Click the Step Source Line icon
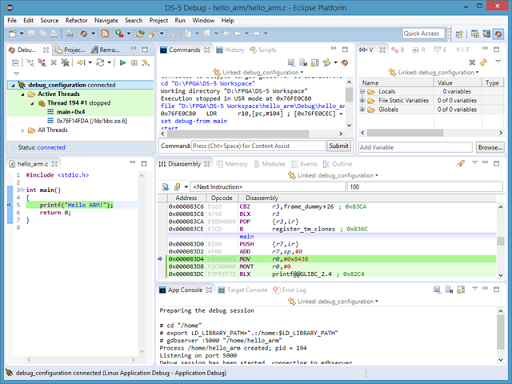The width and height of the screenshot is (512, 384). point(145,63)
